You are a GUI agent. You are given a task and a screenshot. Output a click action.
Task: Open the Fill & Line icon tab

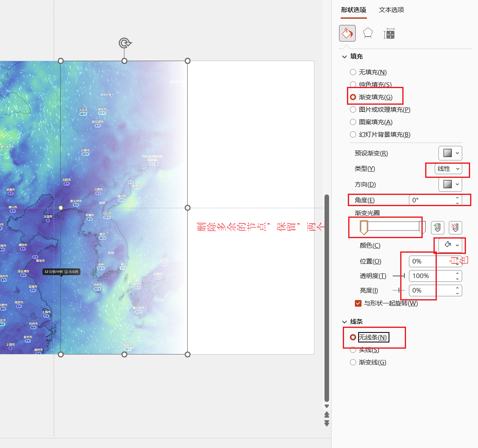coord(347,33)
